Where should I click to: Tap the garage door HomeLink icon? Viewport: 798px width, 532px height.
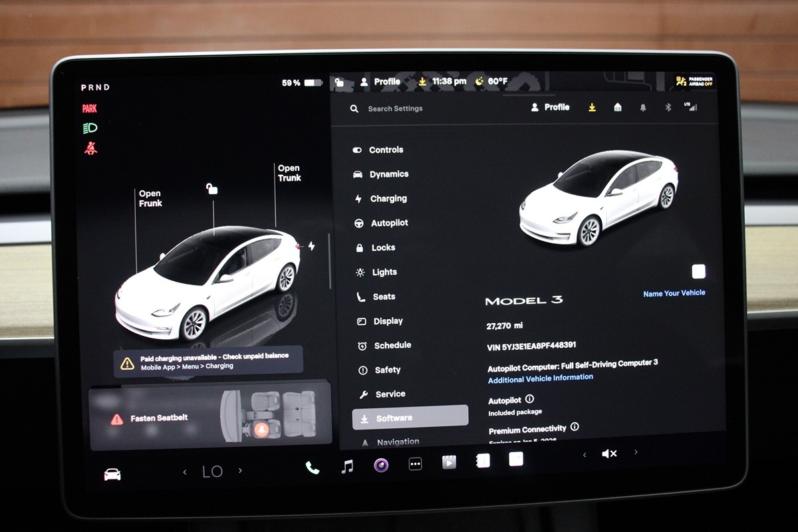click(x=618, y=107)
